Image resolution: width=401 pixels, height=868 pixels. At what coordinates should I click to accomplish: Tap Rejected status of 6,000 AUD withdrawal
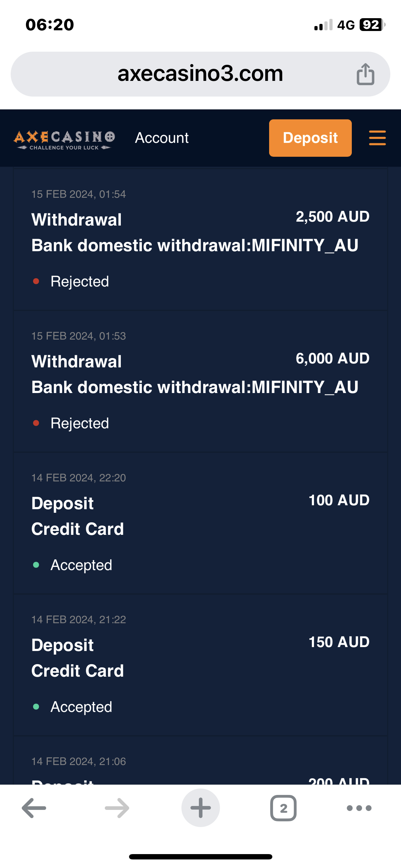pos(79,423)
